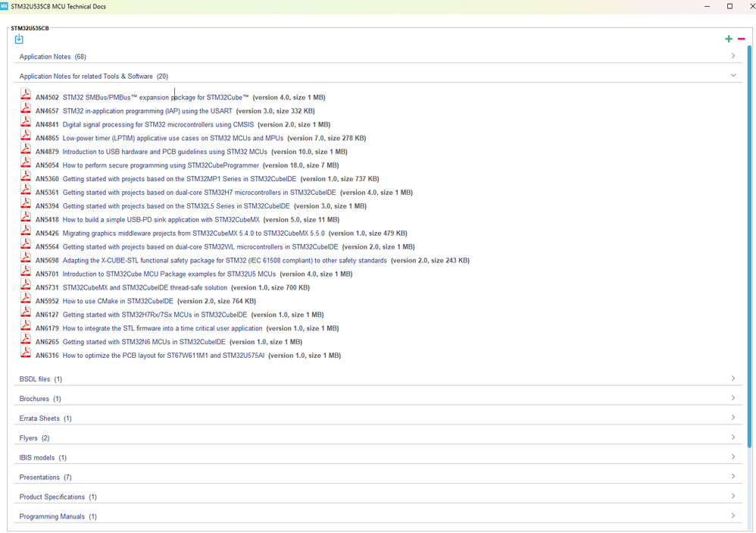Open the PDF icon for AN4865

(26, 134)
